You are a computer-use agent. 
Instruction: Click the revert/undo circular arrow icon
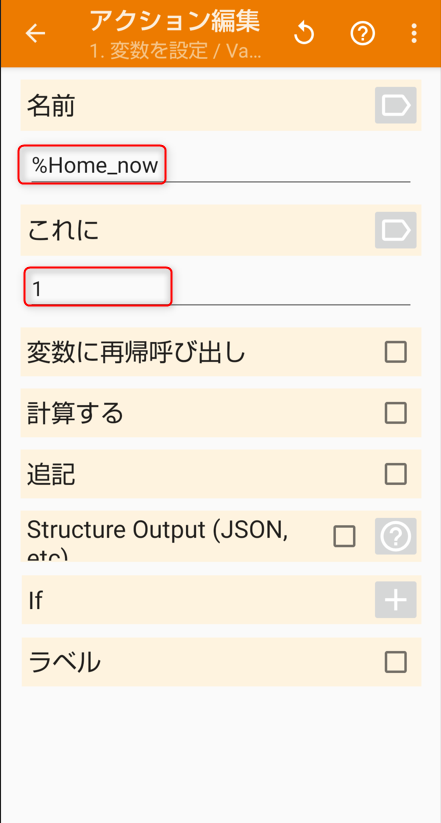pyautogui.click(x=304, y=34)
